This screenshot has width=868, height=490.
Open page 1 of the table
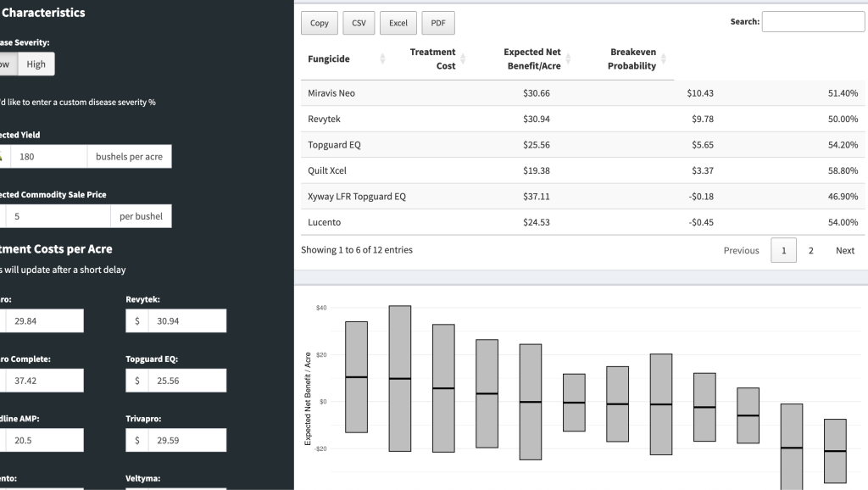[x=783, y=250]
